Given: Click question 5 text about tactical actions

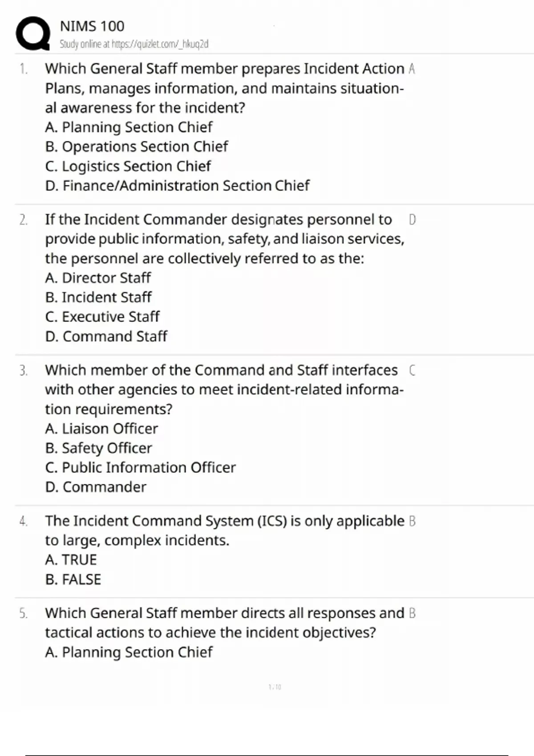Looking at the screenshot, I should (224, 623).
